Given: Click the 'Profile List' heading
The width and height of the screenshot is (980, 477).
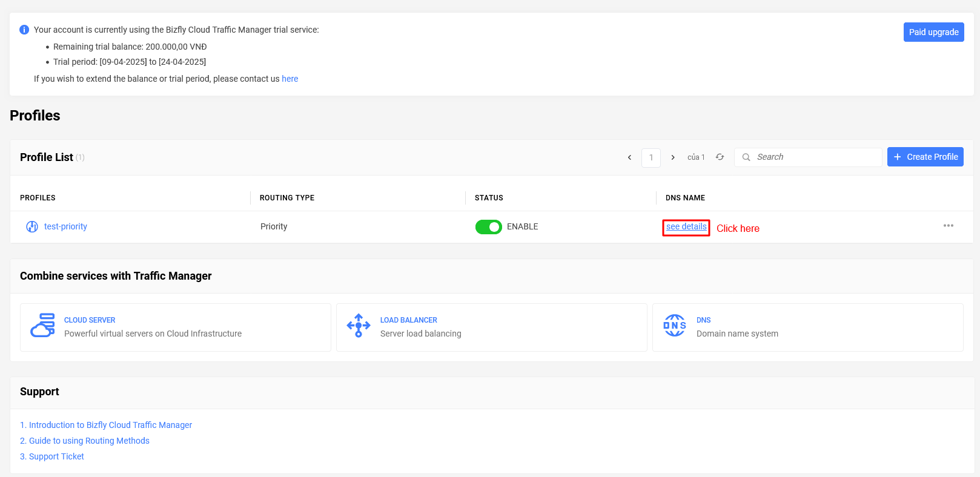Looking at the screenshot, I should [47, 157].
